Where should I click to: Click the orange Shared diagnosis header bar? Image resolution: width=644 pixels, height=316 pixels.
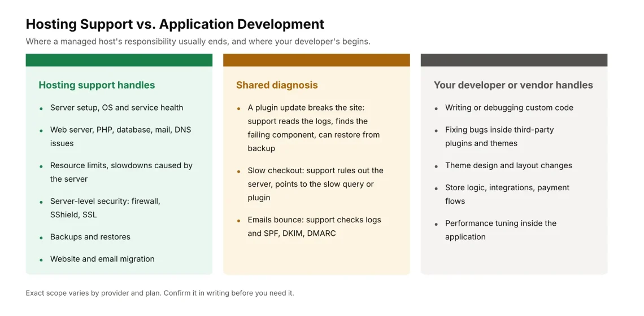[317, 60]
